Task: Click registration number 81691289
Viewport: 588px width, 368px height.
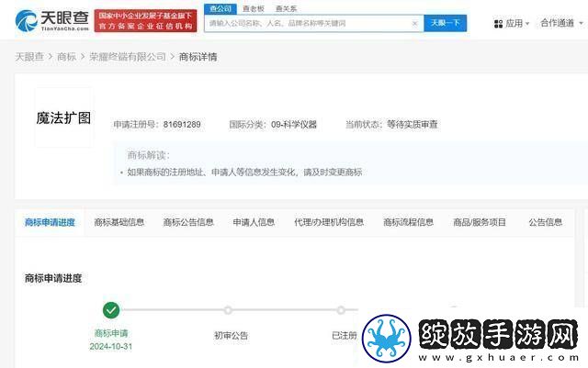Action: [182, 125]
